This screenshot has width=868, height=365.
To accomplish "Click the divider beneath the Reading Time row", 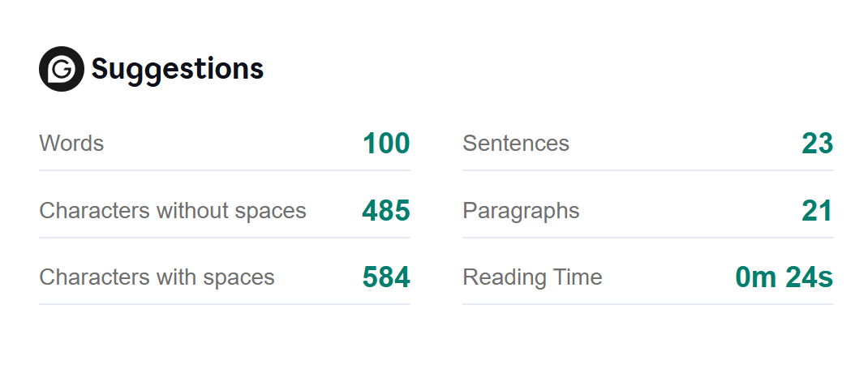I will 647,304.
